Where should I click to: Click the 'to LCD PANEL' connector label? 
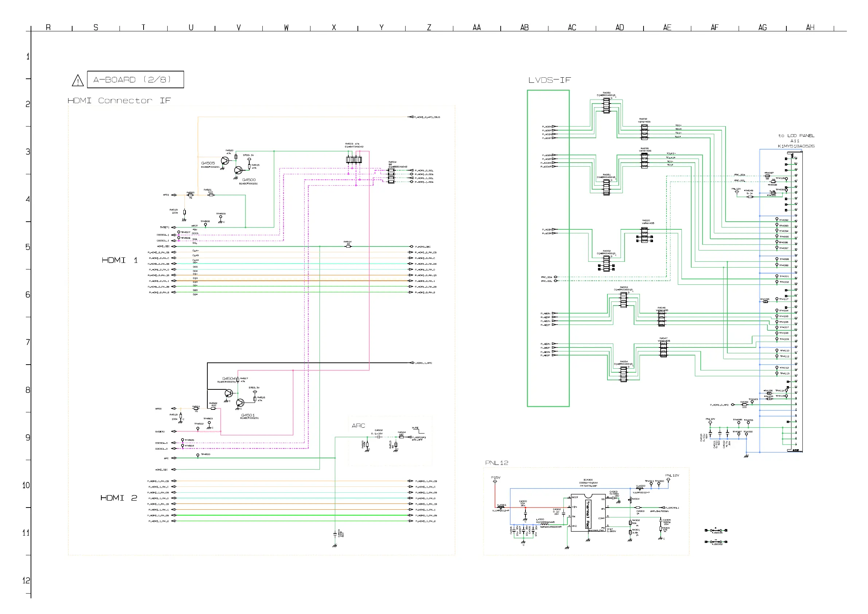(796, 135)
